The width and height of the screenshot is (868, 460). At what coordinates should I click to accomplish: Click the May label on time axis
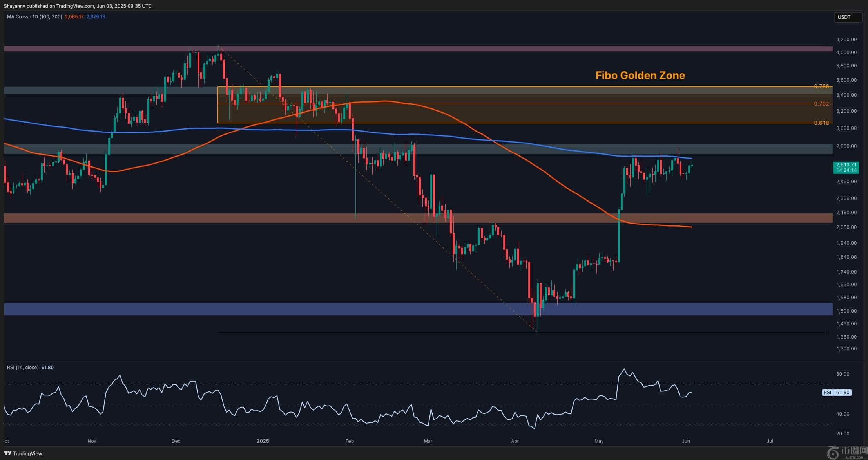pyautogui.click(x=599, y=441)
